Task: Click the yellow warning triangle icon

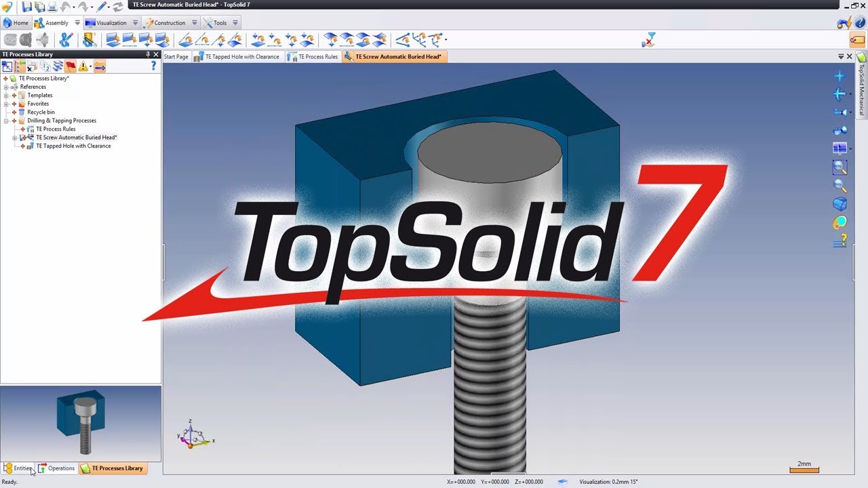Action: click(82, 66)
